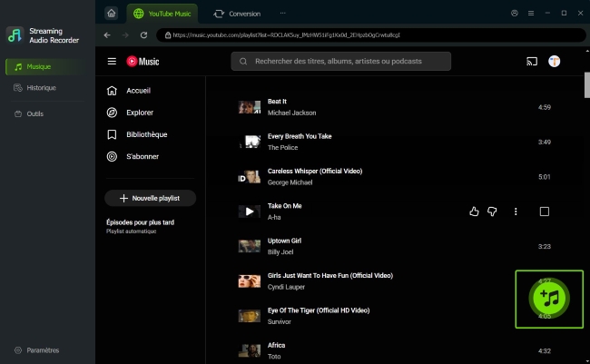
Task: Open the Conversion tab
Action: (x=237, y=14)
